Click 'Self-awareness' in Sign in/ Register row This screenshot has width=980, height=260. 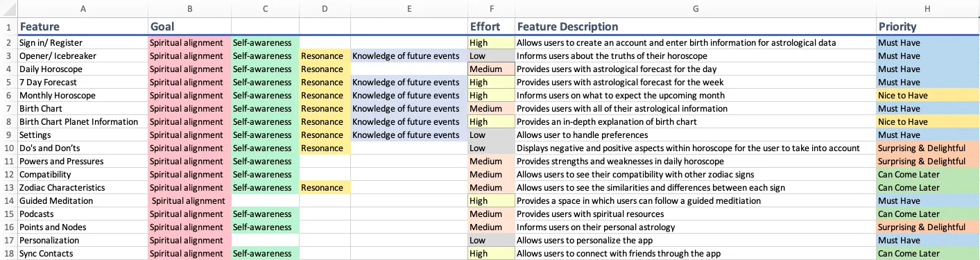coord(265,43)
